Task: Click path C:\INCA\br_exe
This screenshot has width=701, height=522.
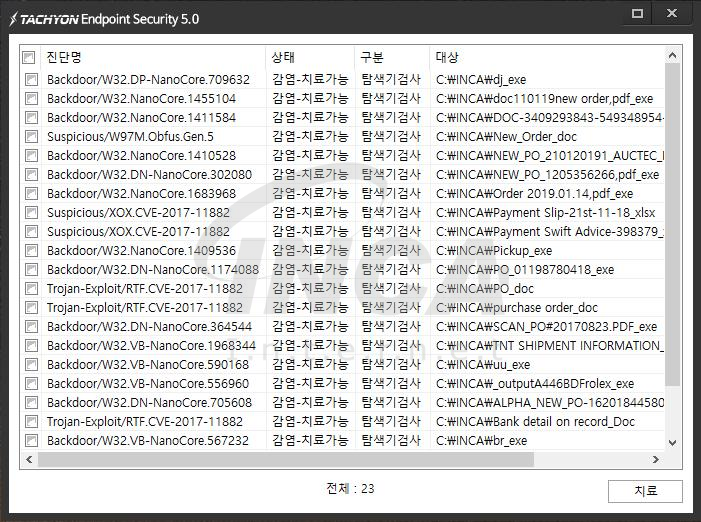Action: tap(481, 441)
